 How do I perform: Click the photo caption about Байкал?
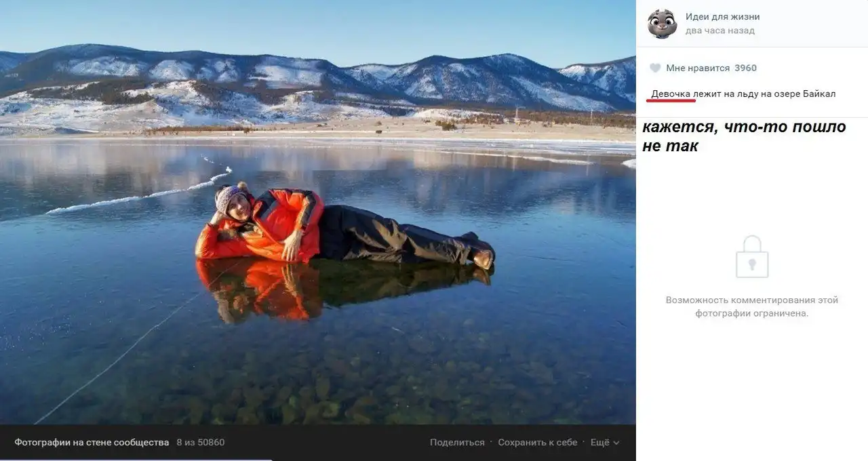tap(743, 94)
